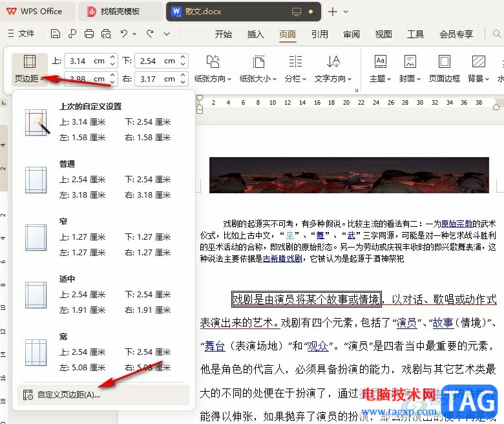Viewport: 504px width, 424px height.
Task: Select the 适中 moderate margin preset
Action: tap(103, 295)
